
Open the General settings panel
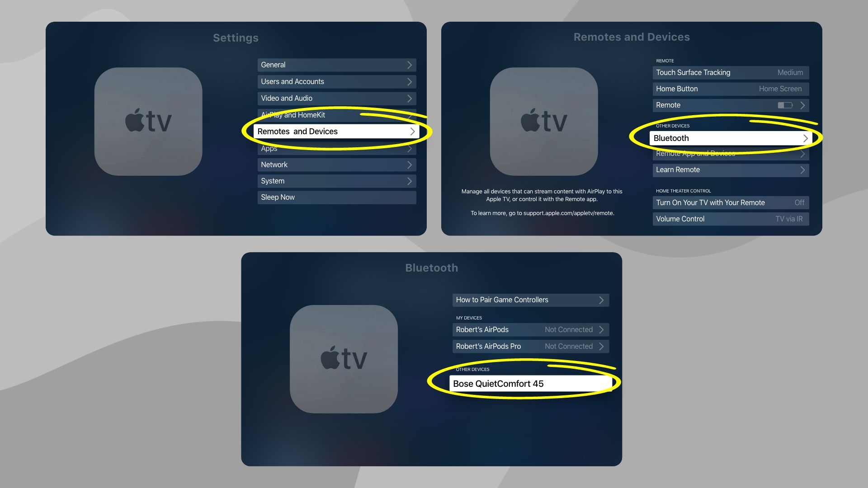pyautogui.click(x=336, y=64)
